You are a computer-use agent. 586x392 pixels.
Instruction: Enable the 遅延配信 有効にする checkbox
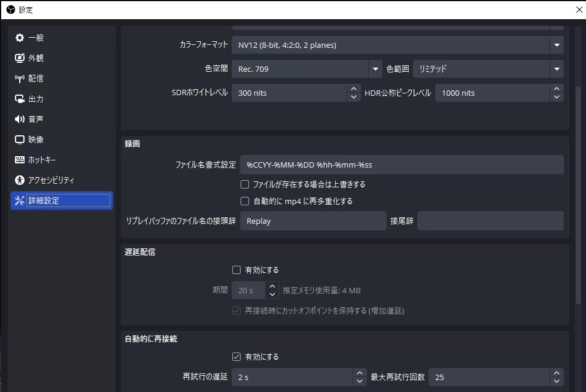(236, 270)
